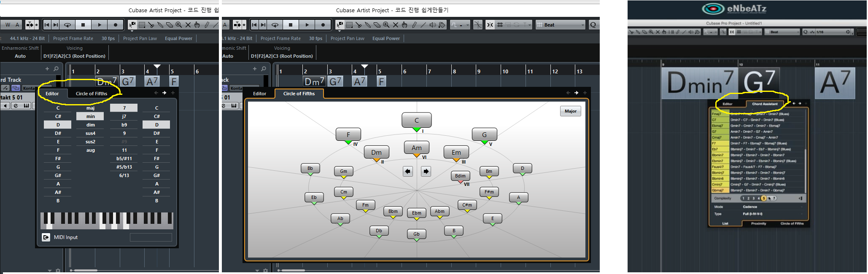The image size is (868, 274).
Task: Click the G7 chord event in middle window
Action: coord(336,81)
